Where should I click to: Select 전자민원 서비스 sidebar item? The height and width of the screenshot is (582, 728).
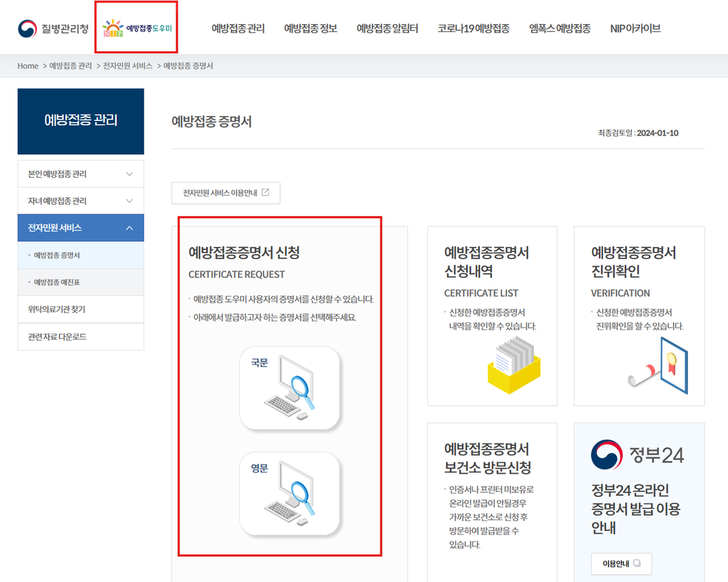point(81,228)
